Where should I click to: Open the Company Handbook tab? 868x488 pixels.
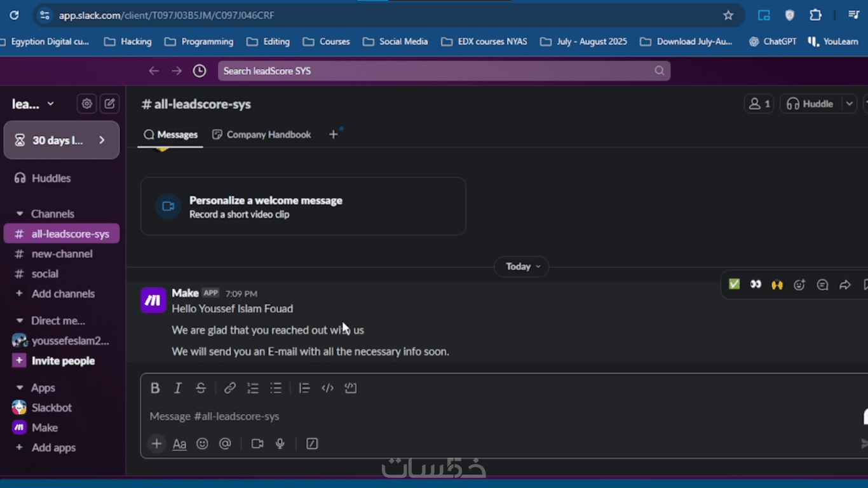tap(261, 135)
